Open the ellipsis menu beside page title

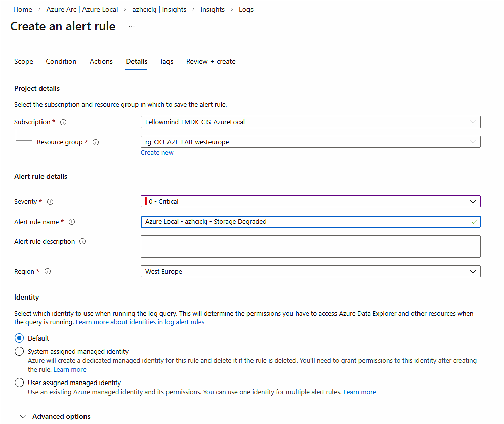coord(132,26)
